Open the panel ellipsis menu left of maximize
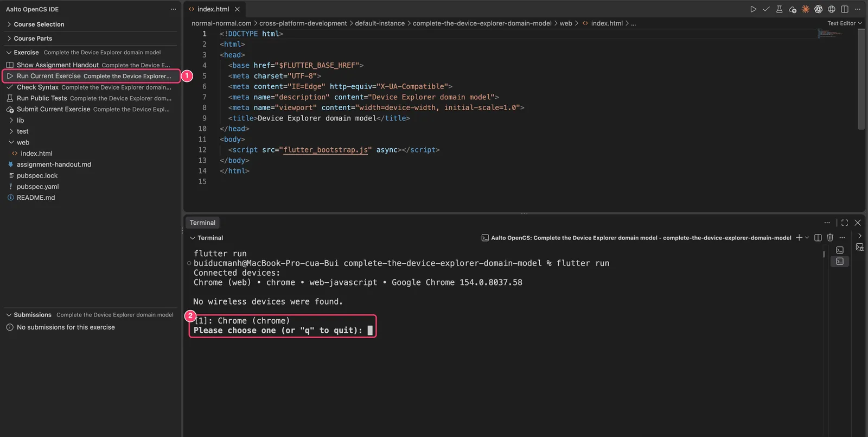 pos(827,223)
